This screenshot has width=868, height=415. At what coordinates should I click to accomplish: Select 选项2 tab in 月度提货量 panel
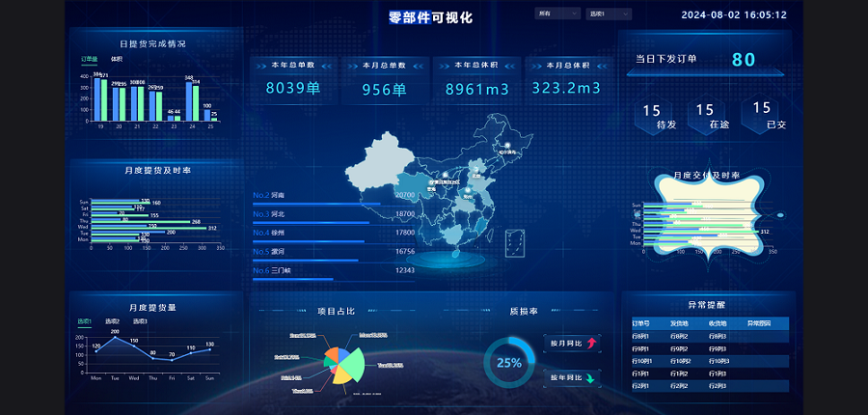[113, 321]
